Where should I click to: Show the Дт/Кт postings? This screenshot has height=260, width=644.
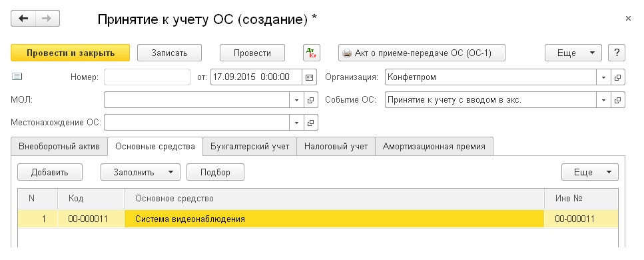point(311,53)
